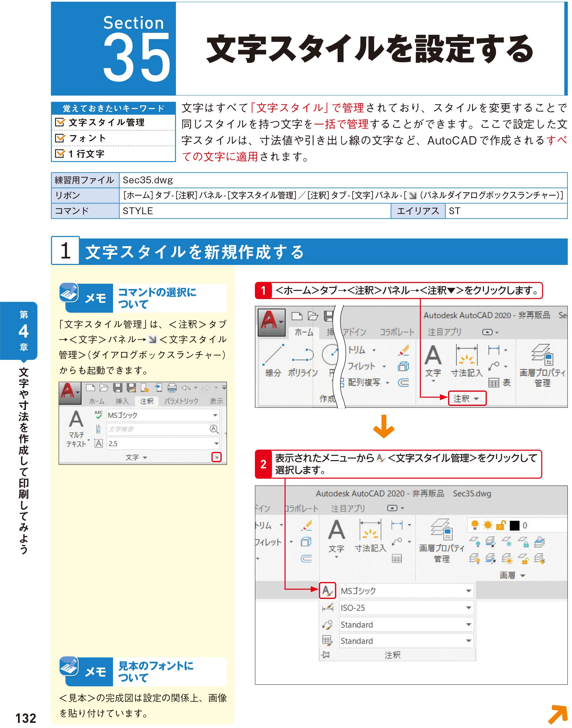Screen dimensions: 572x728
Task: Click Open folder icon in memo screenshot toolbar
Action: tap(104, 388)
